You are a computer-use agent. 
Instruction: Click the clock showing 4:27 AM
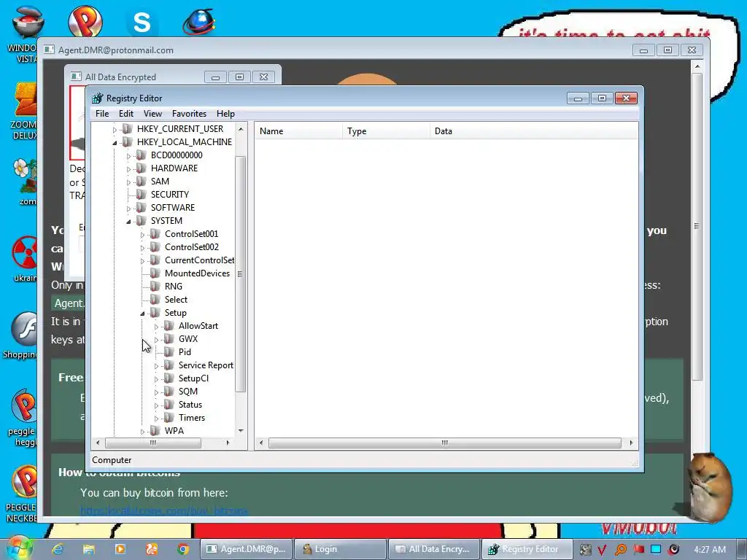click(710, 549)
